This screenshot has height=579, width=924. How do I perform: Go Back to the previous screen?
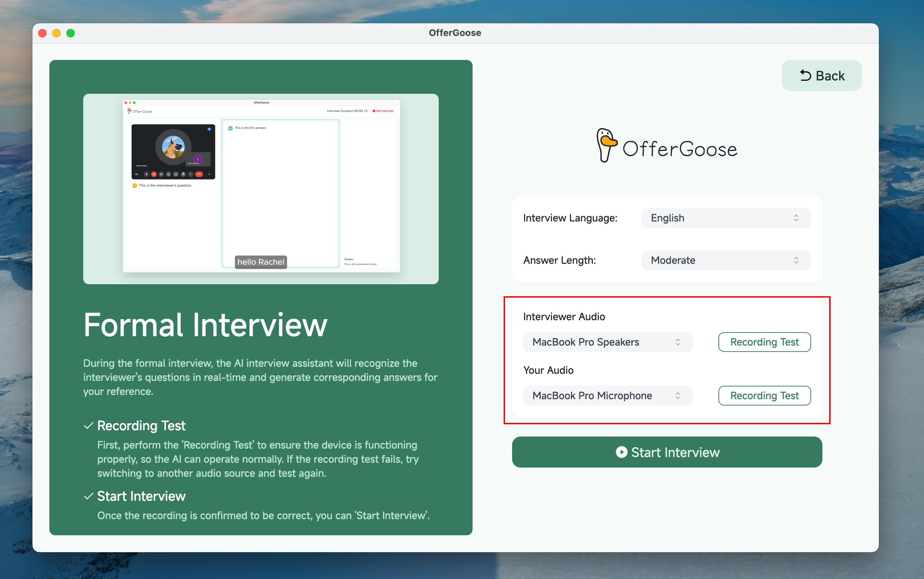821,75
